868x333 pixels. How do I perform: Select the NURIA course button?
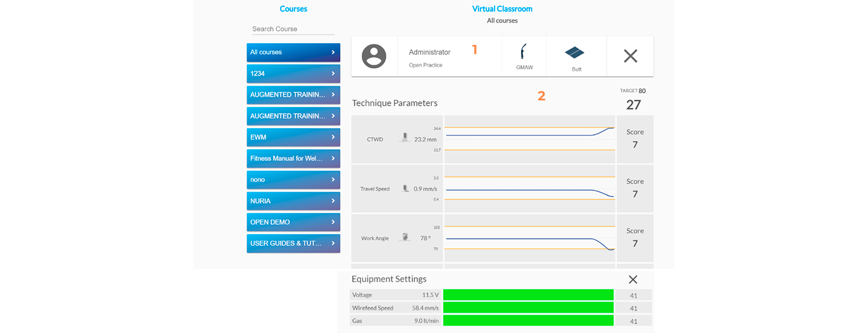pyautogui.click(x=293, y=201)
